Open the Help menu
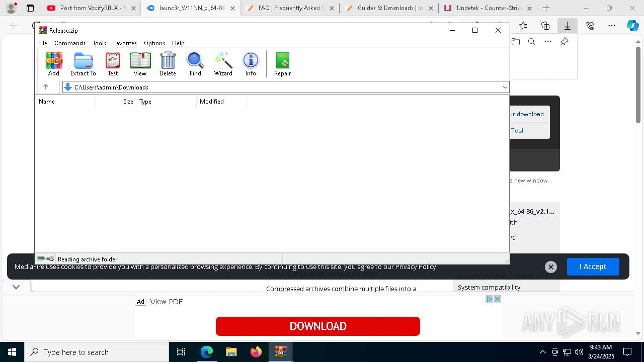The width and height of the screenshot is (644, 362). click(178, 43)
